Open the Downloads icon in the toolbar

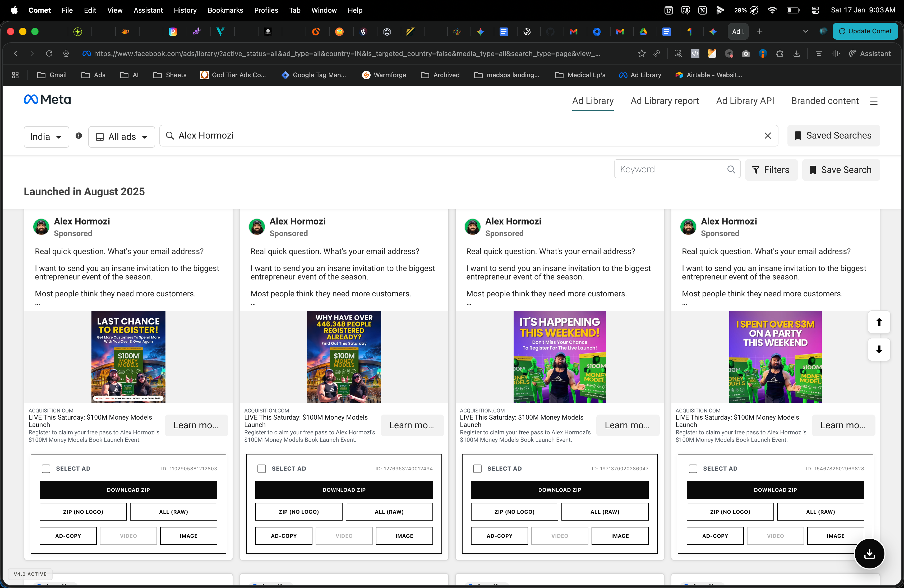(796, 54)
